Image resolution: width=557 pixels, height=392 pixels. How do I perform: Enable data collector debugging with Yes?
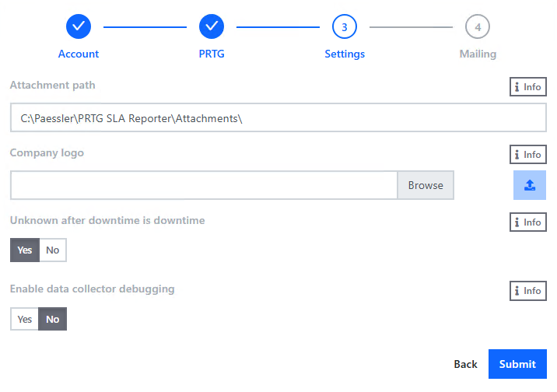point(25,319)
